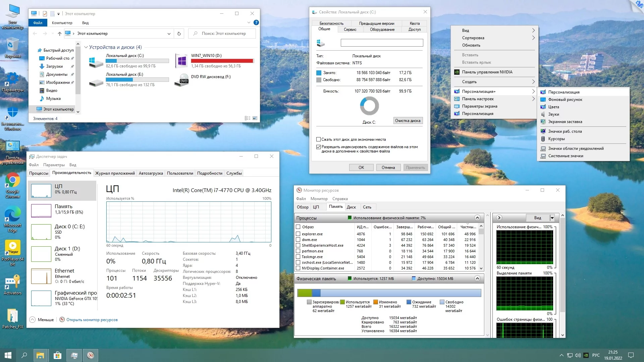Click the WIN7_WIN10 (D:) red capacity bar
The height and width of the screenshot is (362, 644).
(x=222, y=61)
